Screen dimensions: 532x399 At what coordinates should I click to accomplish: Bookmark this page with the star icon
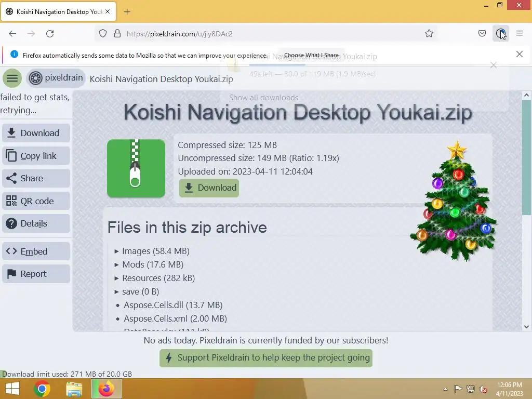pos(429,34)
